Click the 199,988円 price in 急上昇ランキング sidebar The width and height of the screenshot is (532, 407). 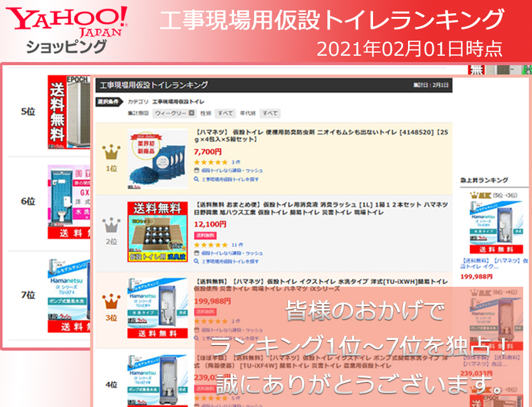point(476,277)
